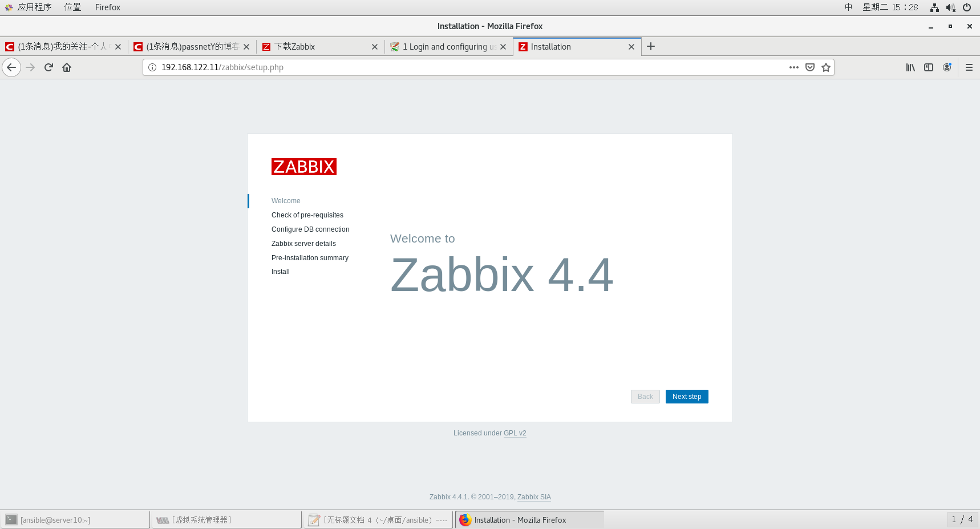Switch to 无标题文档 4 editor in taskbar
Screen dimensions: 980x529
tap(378, 520)
